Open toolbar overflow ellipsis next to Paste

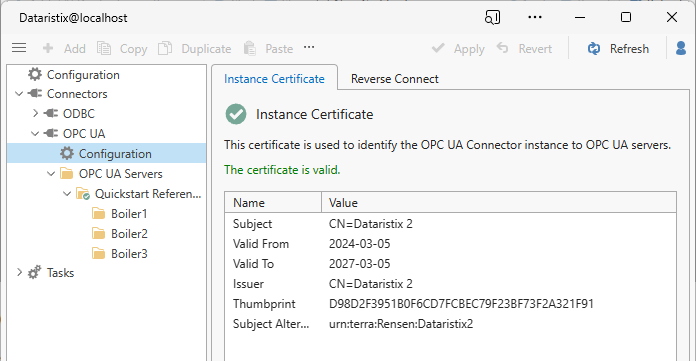(309, 47)
